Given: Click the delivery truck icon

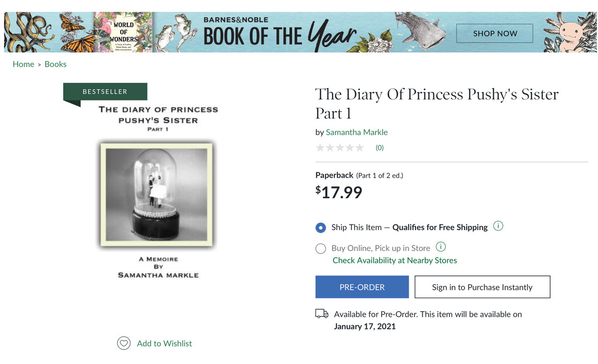Looking at the screenshot, I should click(322, 314).
